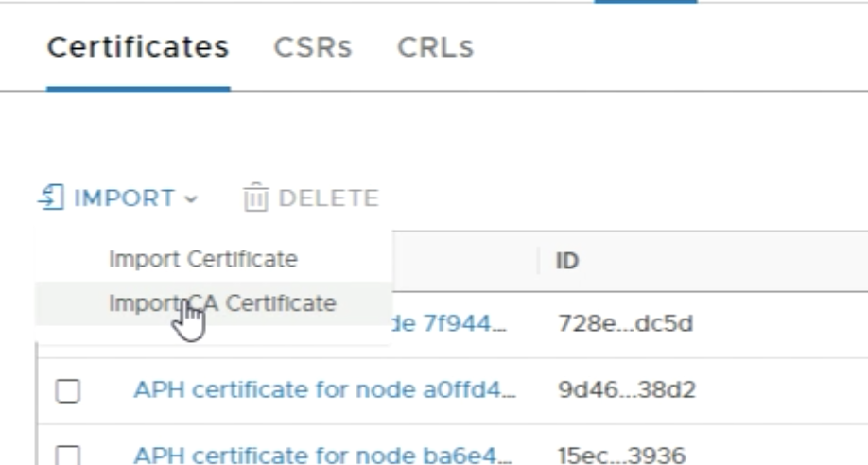Click the ID value 9d46...38d2
This screenshot has width=868, height=465.
[627, 389]
